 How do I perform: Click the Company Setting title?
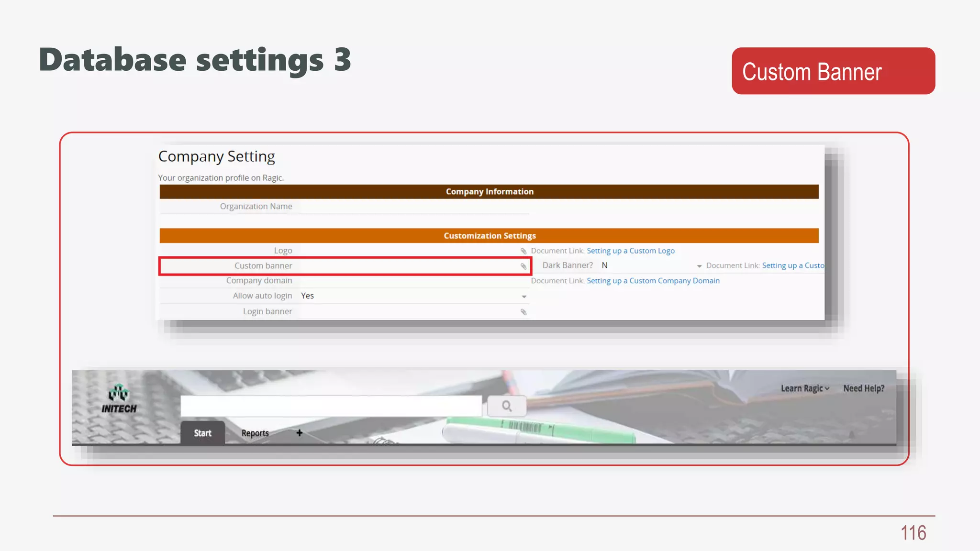tap(217, 157)
